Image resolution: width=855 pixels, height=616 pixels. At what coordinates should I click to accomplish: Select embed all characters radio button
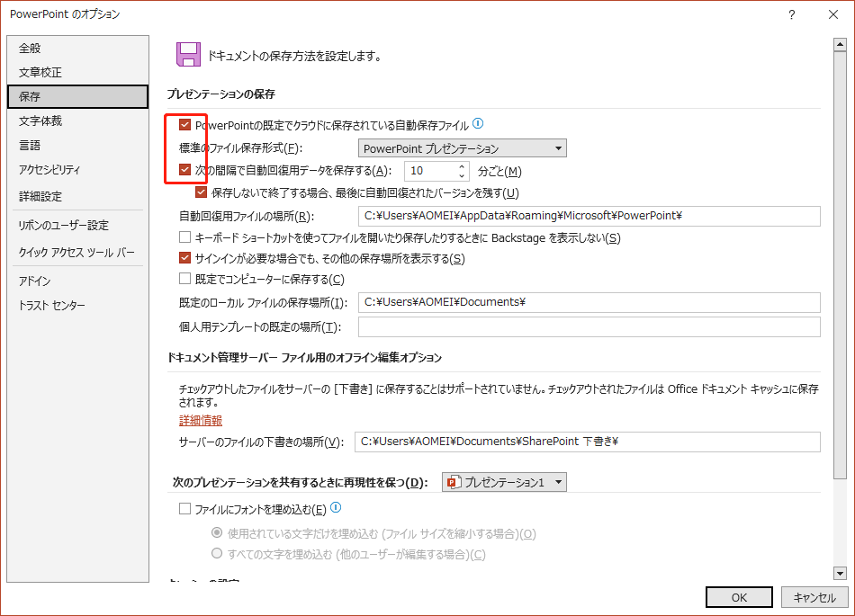217,553
